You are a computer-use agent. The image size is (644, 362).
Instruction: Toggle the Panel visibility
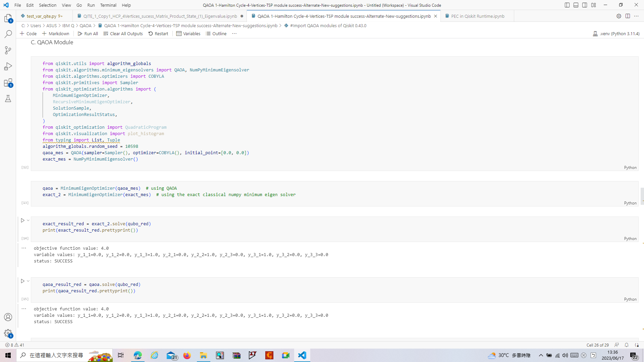(576, 5)
